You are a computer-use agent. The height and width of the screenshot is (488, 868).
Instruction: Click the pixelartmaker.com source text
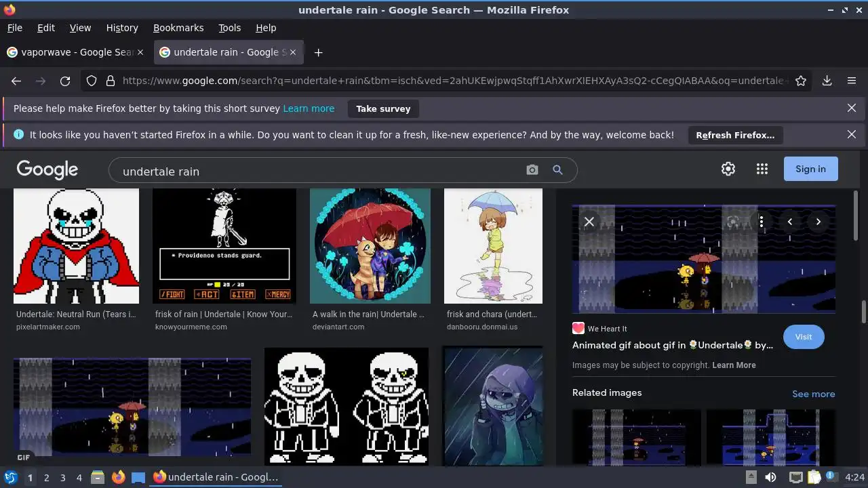point(48,327)
